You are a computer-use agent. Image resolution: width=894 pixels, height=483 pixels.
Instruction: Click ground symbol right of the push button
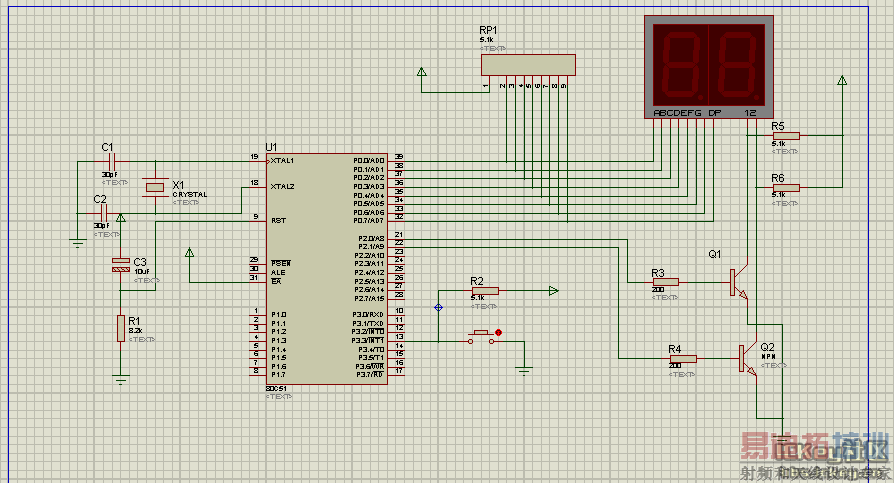coord(523,370)
